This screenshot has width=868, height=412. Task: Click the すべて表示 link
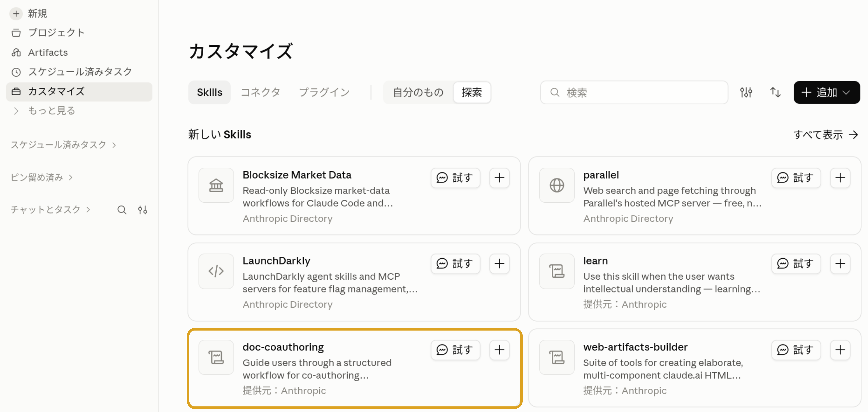click(825, 135)
